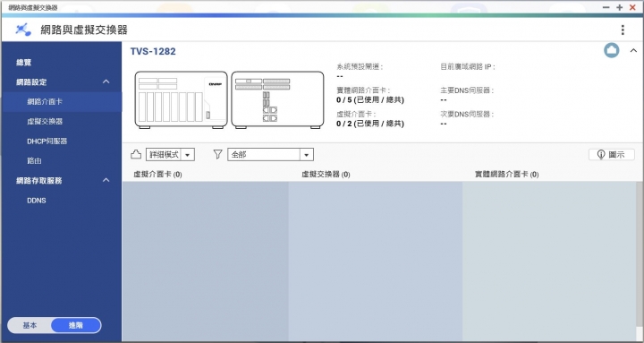Image resolution: width=644 pixels, height=343 pixels.
Task: Click the 實體網路介面卡 (0) column header
Action: pos(507,175)
